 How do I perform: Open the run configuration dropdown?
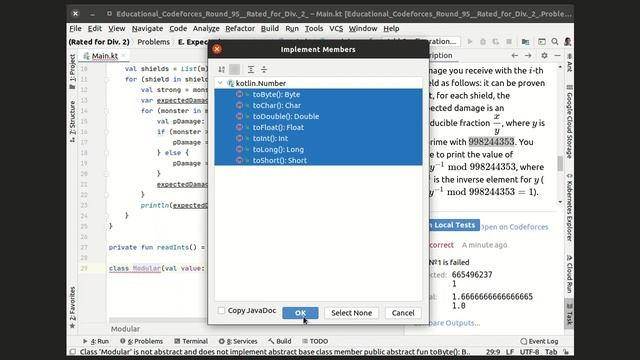444,42
